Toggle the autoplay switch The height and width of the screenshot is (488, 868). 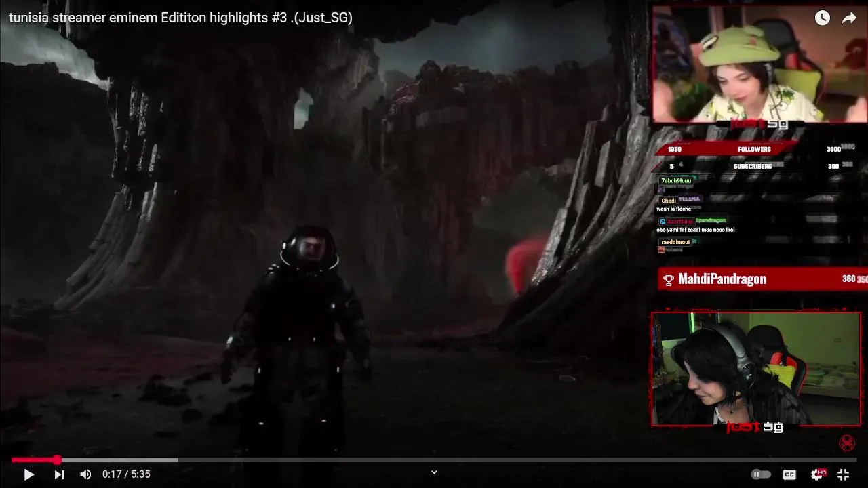[x=761, y=474]
